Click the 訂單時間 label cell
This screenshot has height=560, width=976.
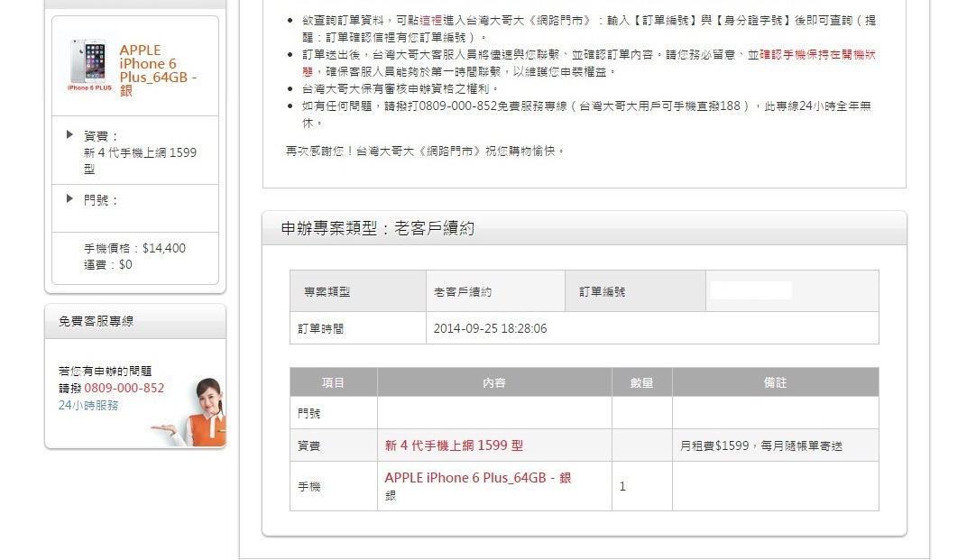pos(358,328)
